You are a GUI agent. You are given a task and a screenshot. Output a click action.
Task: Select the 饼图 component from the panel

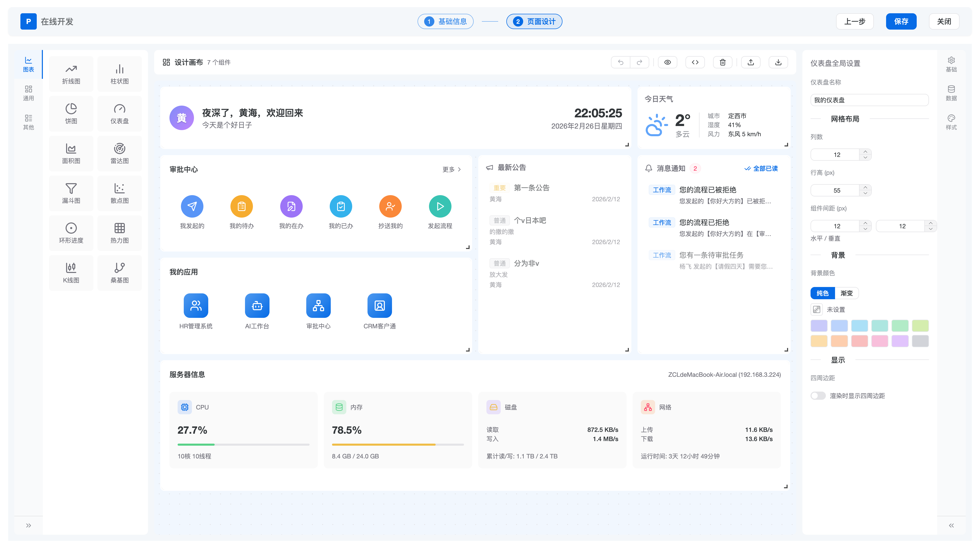coord(71,113)
